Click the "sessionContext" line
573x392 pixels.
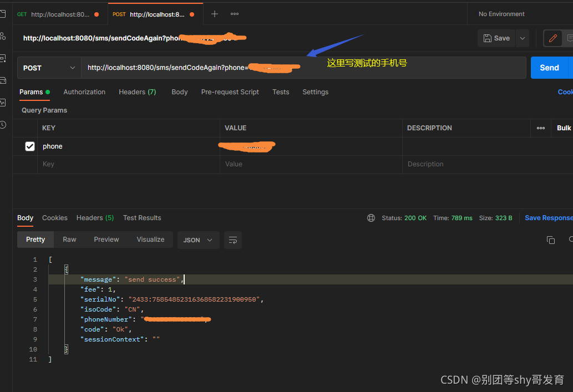click(x=120, y=340)
